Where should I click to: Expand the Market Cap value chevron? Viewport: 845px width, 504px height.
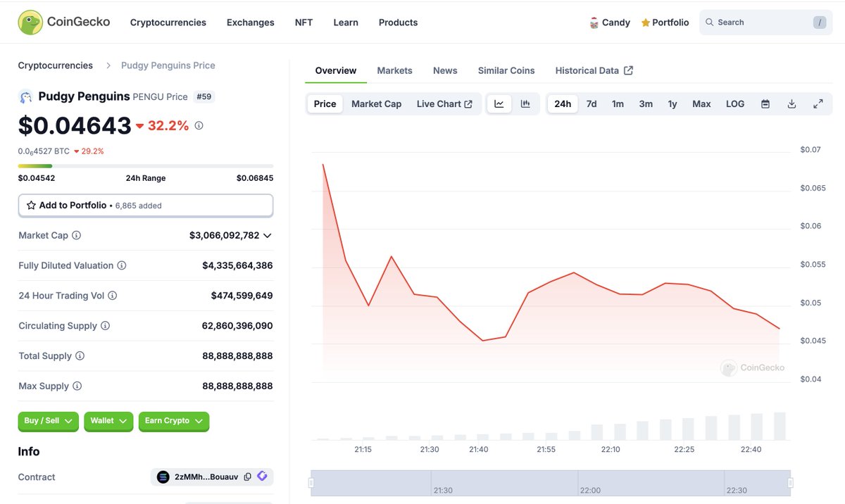(268, 236)
